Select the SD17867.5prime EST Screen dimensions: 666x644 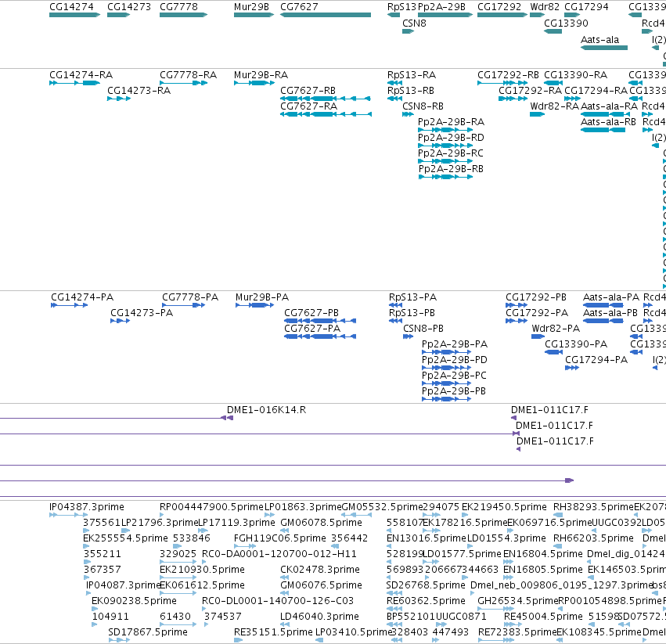pyautogui.click(x=119, y=640)
